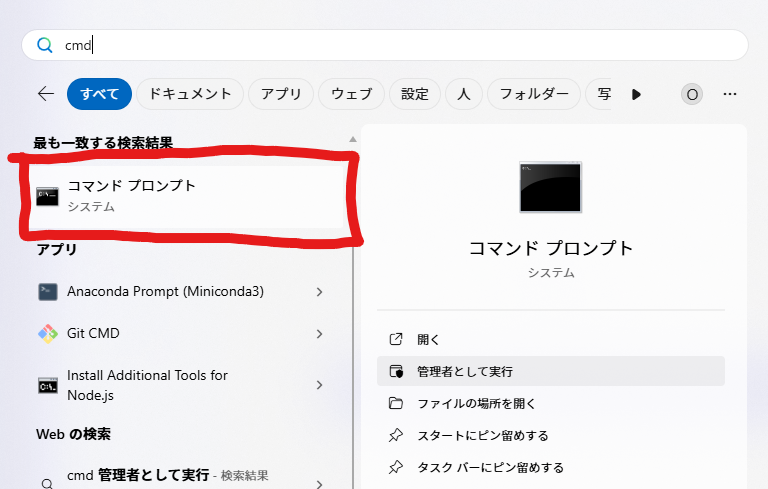
Task: Go back with the left arrow
Action: click(46, 94)
